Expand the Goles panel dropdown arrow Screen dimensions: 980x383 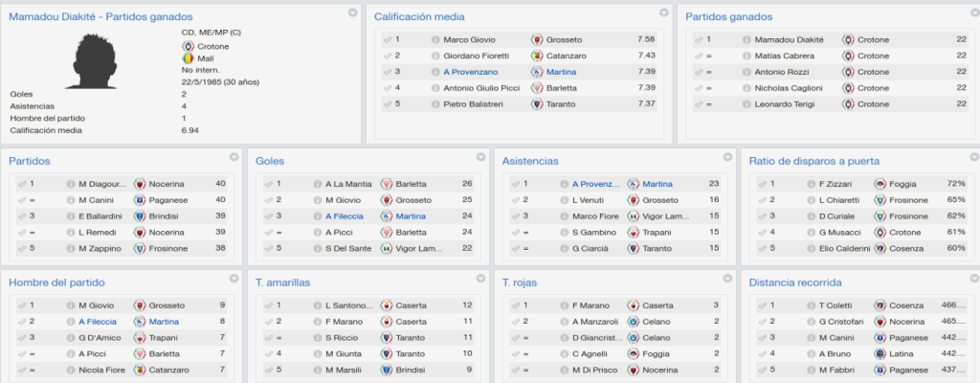(480, 157)
